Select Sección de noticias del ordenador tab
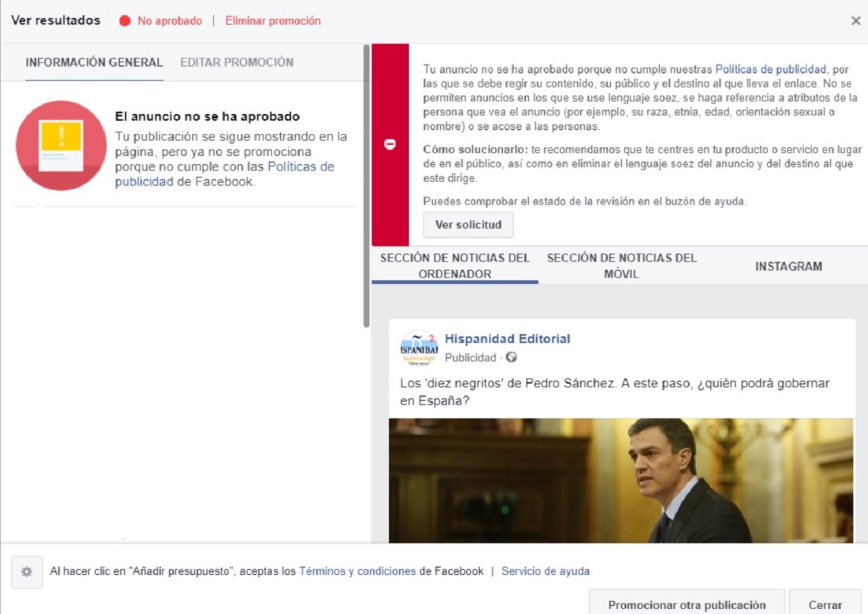 pos(454,266)
